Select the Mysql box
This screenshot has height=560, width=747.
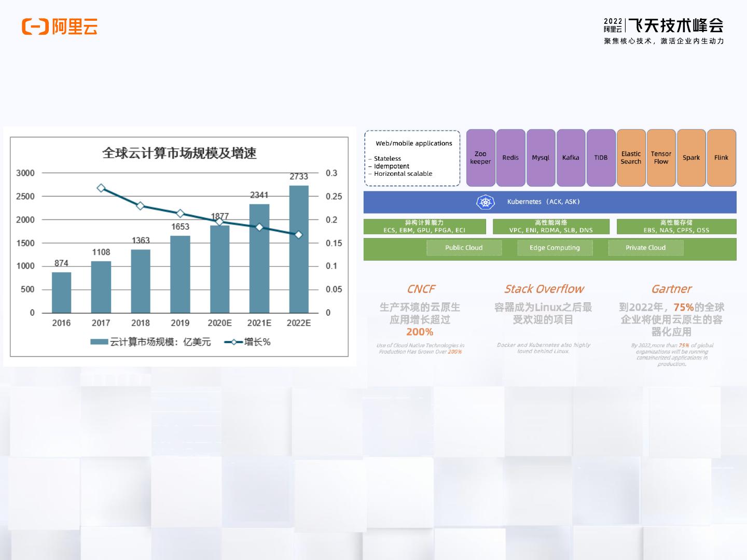click(x=541, y=158)
